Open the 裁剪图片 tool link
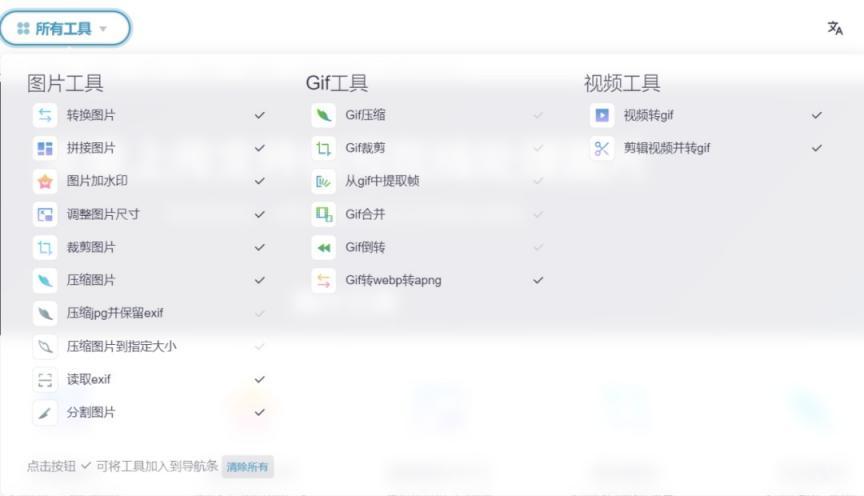 point(91,247)
